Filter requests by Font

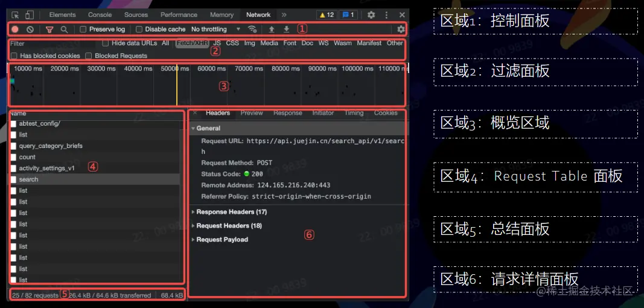coord(290,43)
